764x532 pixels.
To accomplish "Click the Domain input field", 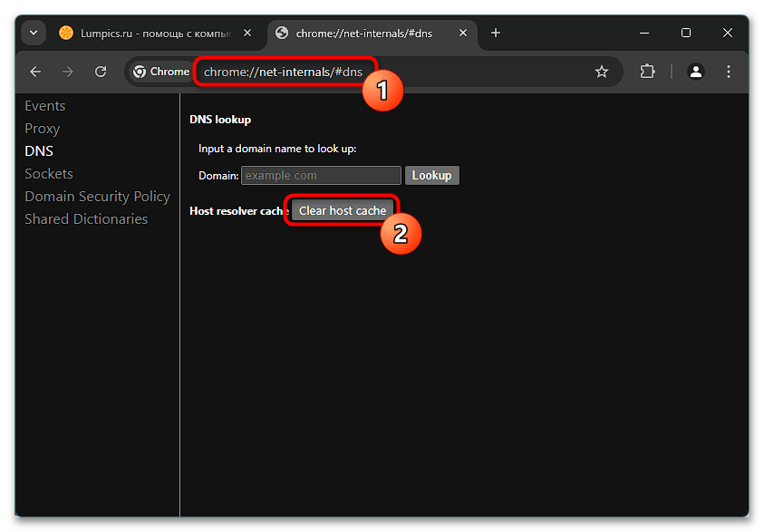I will click(x=321, y=176).
